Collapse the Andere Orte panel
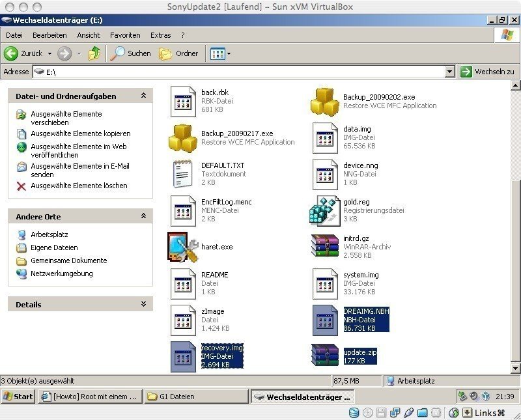Screen dimensions: 521x420 143,216
